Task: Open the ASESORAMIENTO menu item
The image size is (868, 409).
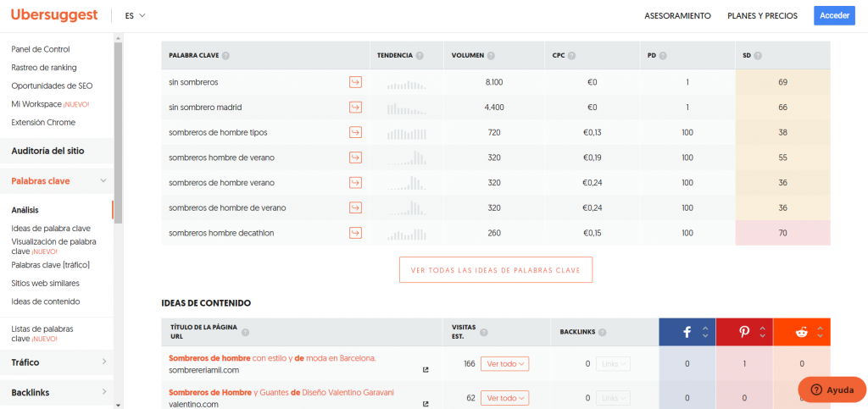Action: [677, 16]
